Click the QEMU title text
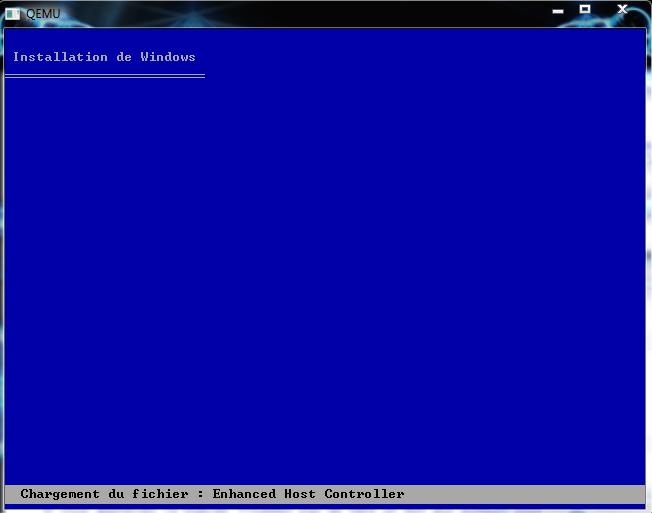652x513 pixels. (x=43, y=14)
